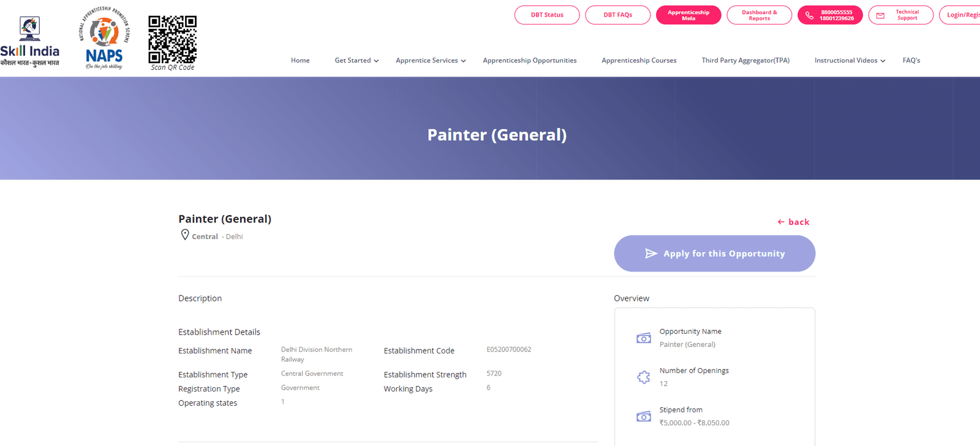980x446 pixels.
Task: Click 'Establishment Details' heading
Action: tap(219, 332)
